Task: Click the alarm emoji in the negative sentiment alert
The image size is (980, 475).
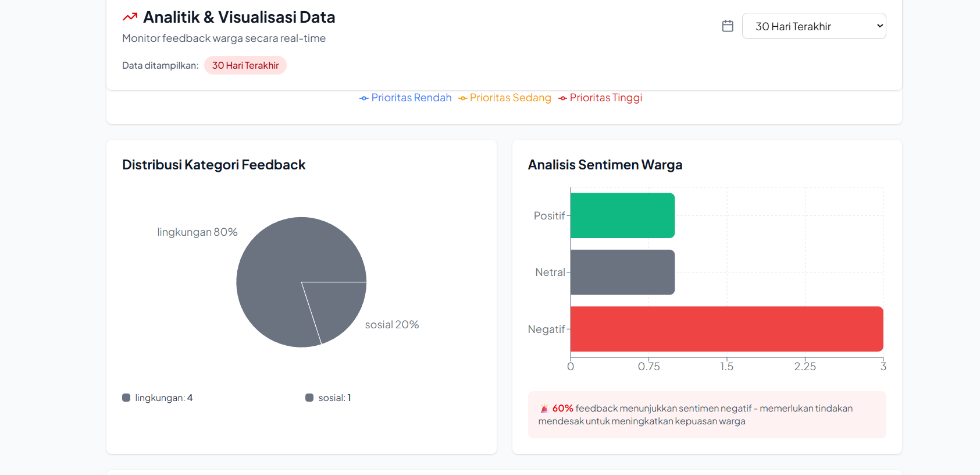Action: [544, 407]
